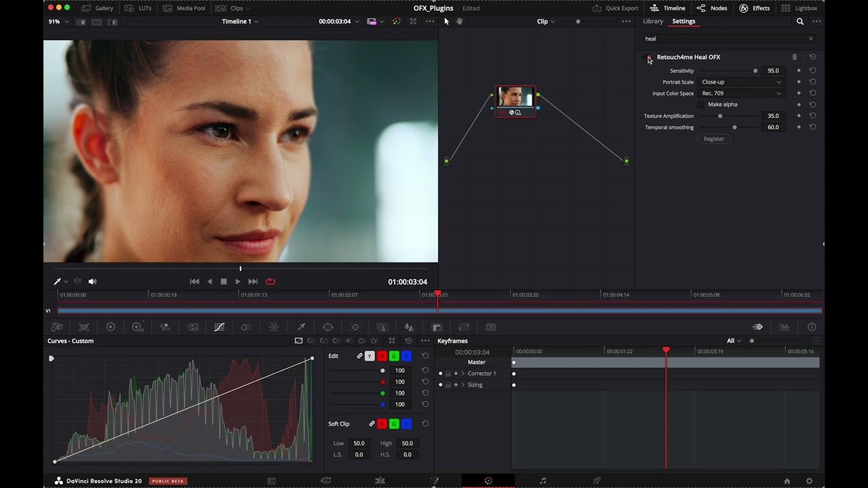The width and height of the screenshot is (868, 488).
Task: Click the Register button
Action: click(x=713, y=139)
